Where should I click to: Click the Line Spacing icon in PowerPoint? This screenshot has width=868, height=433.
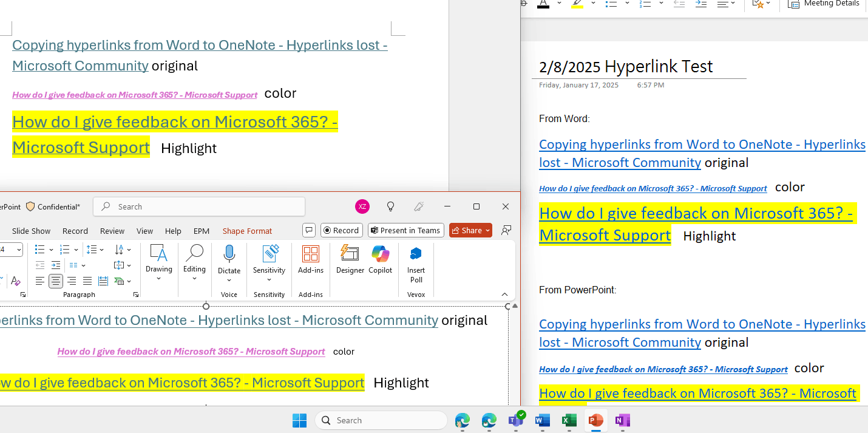(x=92, y=250)
